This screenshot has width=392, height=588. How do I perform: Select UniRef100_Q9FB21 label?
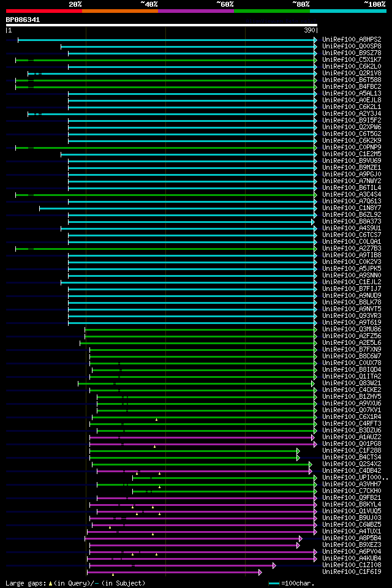pyautogui.click(x=352, y=499)
